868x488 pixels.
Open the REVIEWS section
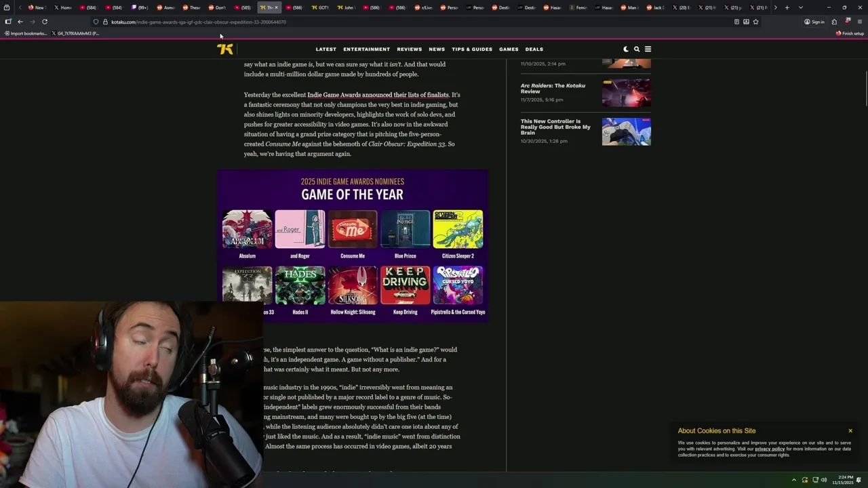(x=409, y=49)
